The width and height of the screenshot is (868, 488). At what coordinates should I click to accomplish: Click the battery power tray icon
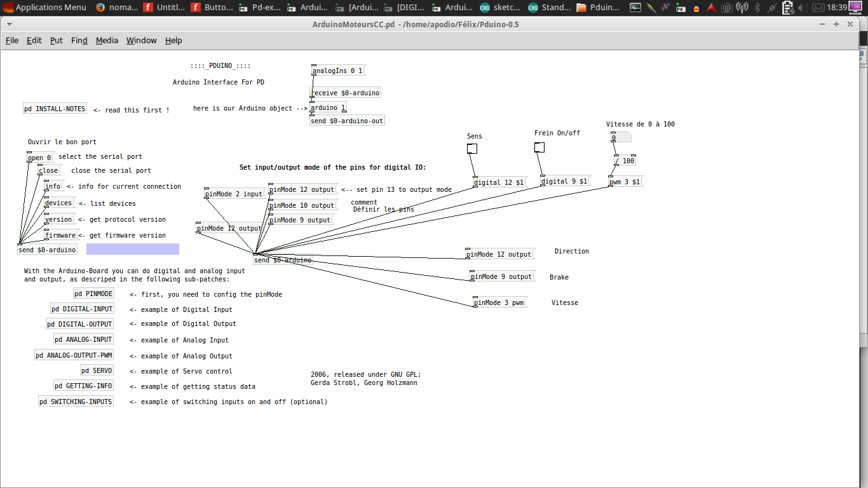click(788, 8)
